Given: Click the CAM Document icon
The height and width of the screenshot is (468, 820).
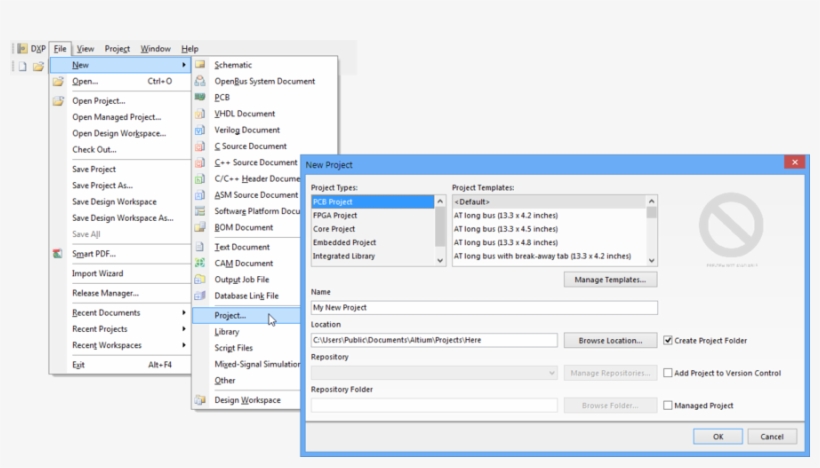Looking at the screenshot, I should pos(200,263).
